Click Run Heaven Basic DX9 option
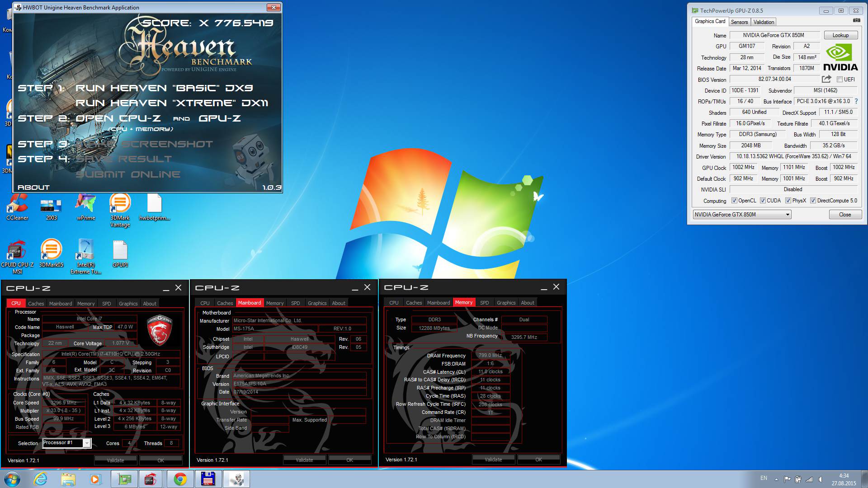The image size is (868, 488). tap(164, 88)
